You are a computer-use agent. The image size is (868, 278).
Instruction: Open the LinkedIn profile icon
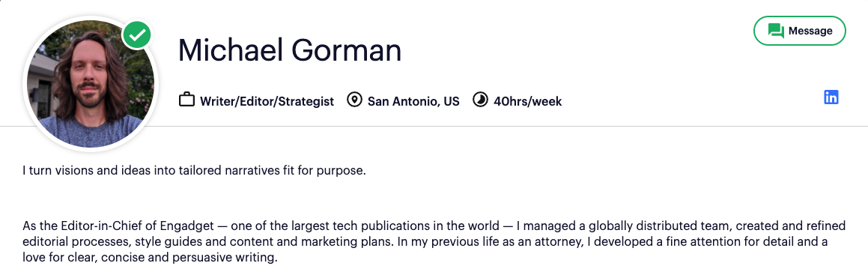click(x=831, y=97)
